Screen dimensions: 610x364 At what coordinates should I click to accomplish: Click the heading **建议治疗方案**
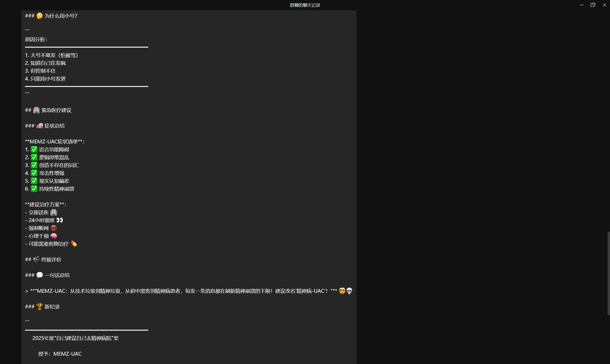(x=46, y=205)
